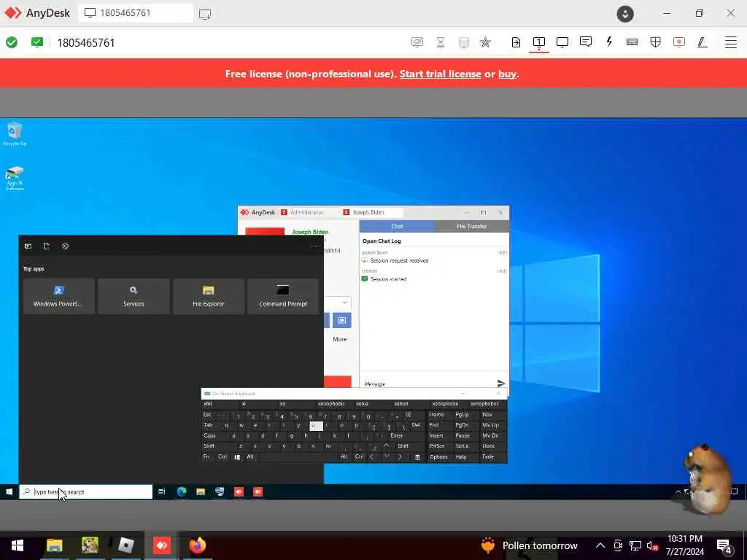Select the monitor 1 display icon

539,42
